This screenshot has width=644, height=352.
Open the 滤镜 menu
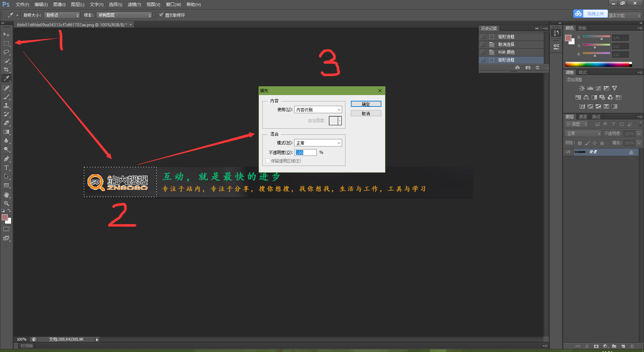134,4
